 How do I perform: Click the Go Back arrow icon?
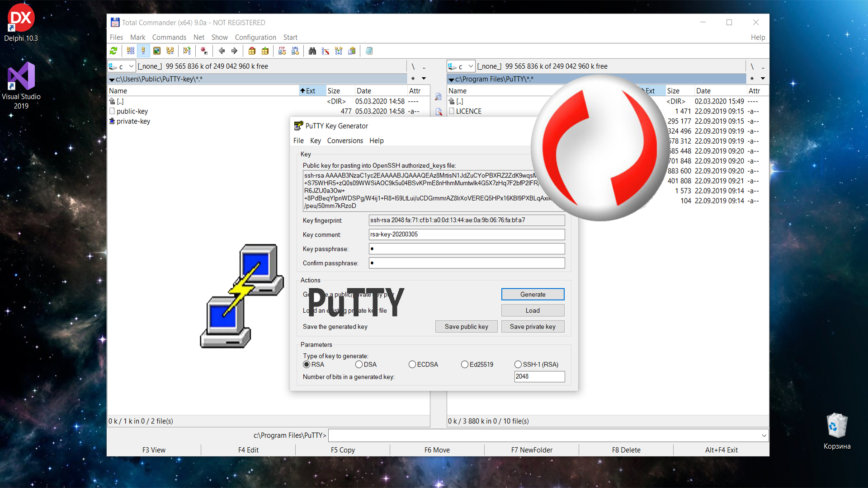click(x=222, y=51)
